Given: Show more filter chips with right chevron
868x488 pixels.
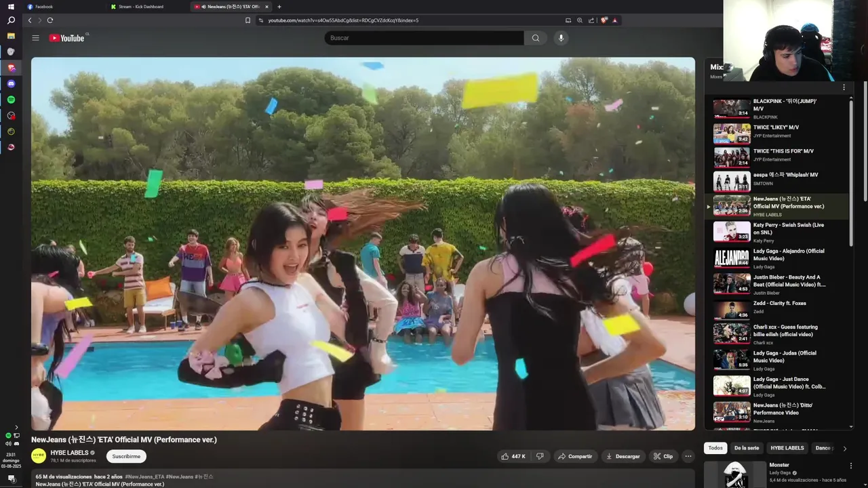Looking at the screenshot, I should (844, 448).
